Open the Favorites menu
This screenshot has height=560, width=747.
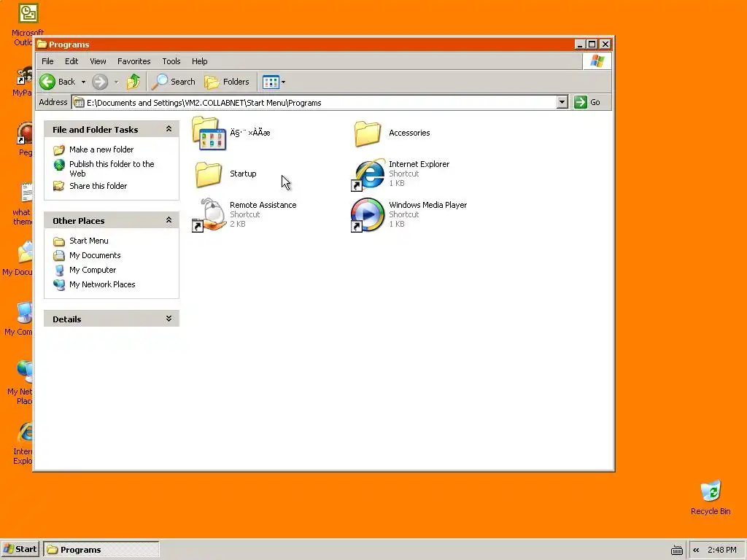tap(134, 61)
